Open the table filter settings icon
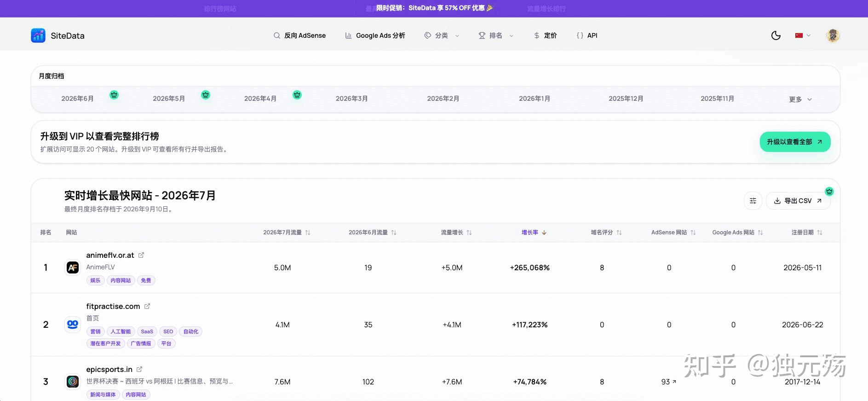This screenshot has width=868, height=401. pyautogui.click(x=753, y=201)
